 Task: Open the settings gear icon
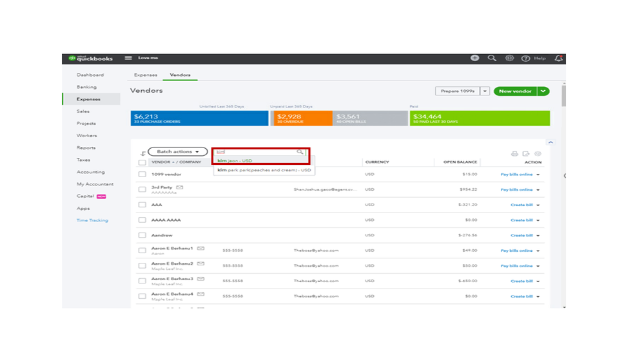point(509,58)
